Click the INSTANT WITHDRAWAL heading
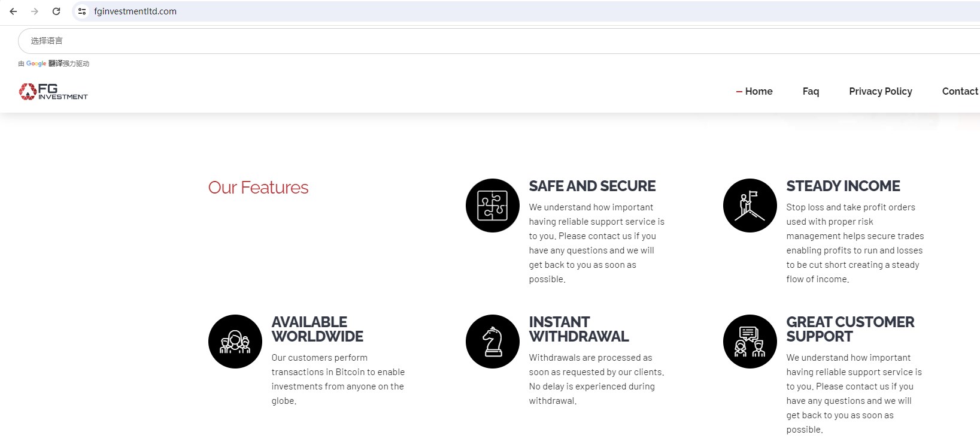Viewport: 980px width, 447px height. point(579,329)
